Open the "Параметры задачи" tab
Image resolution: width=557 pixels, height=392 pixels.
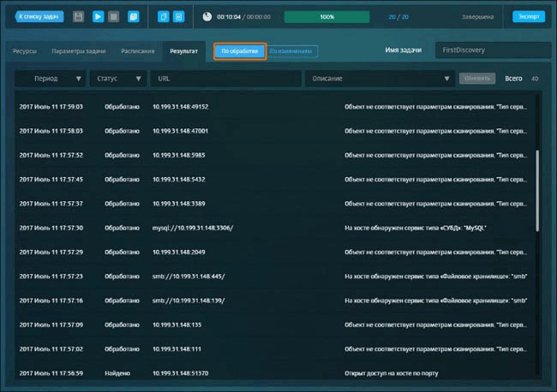point(79,50)
